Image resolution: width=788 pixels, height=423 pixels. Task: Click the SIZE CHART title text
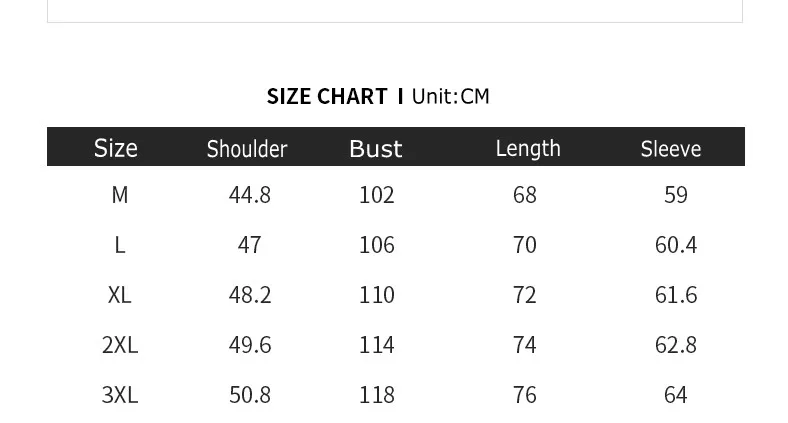pyautogui.click(x=327, y=96)
